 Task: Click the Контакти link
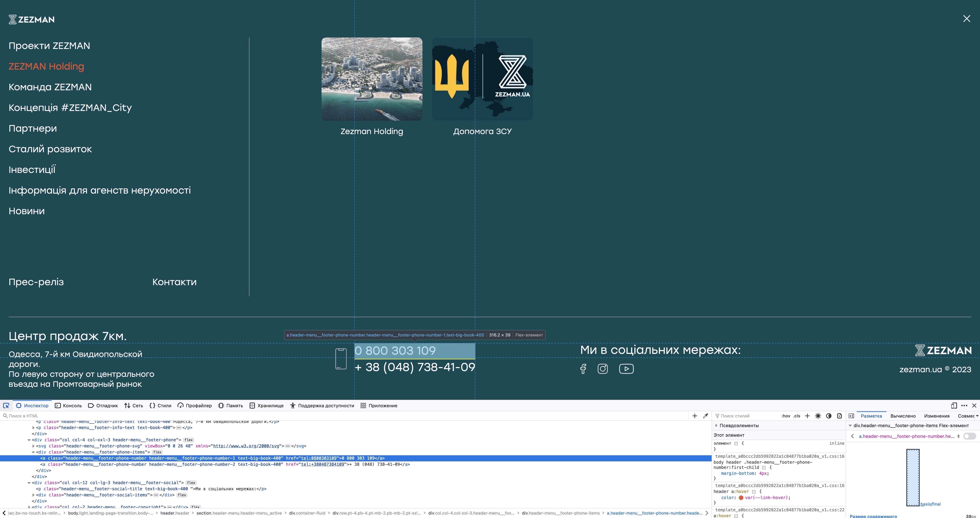(174, 282)
